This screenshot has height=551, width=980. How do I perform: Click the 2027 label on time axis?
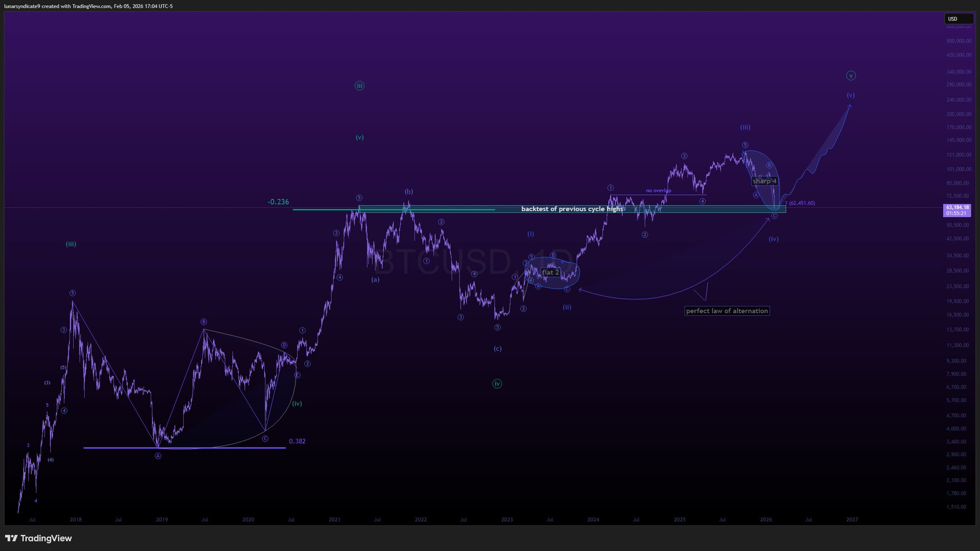(852, 519)
